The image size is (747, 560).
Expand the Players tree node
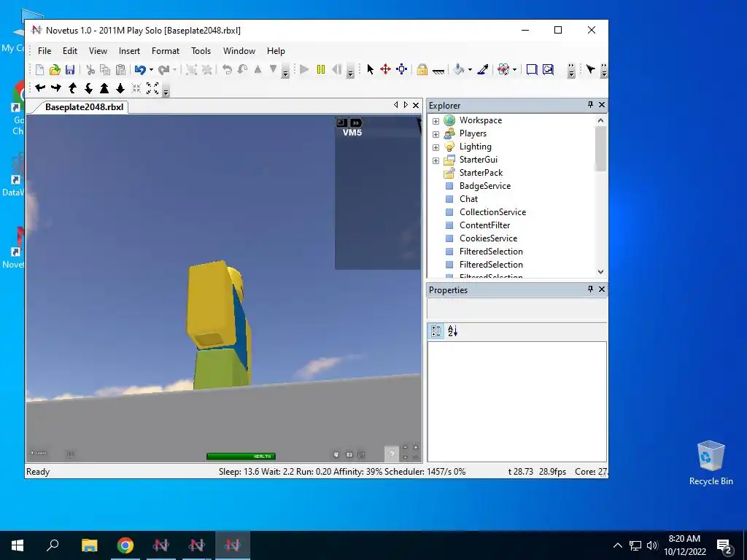436,134
